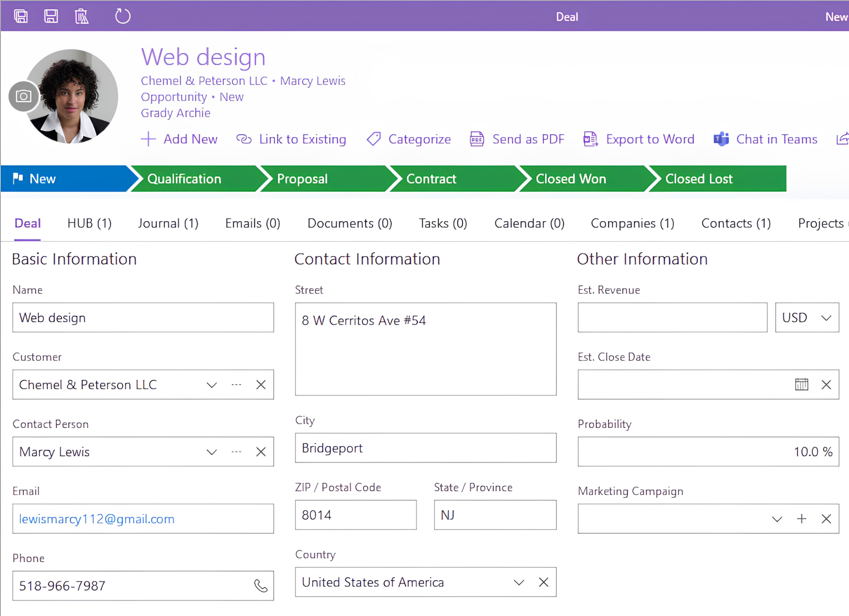Click into the Probability field
Viewport: 849px width, 616px height.
pos(709,452)
